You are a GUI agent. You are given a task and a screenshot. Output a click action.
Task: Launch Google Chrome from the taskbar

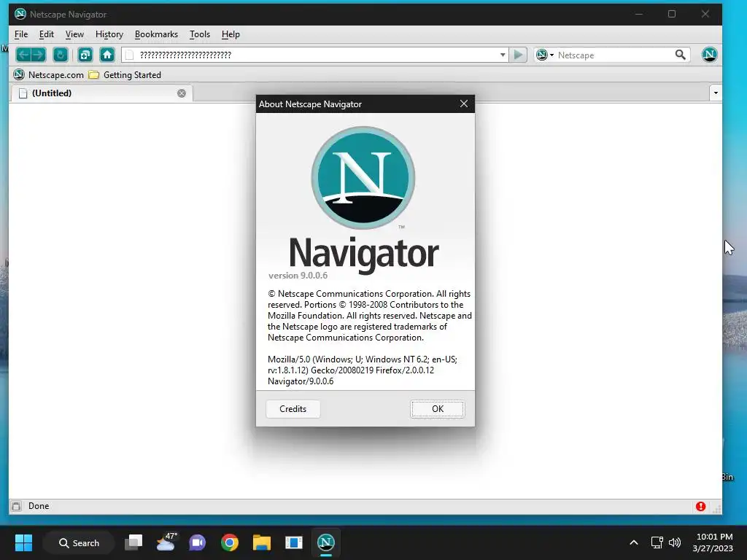click(230, 542)
